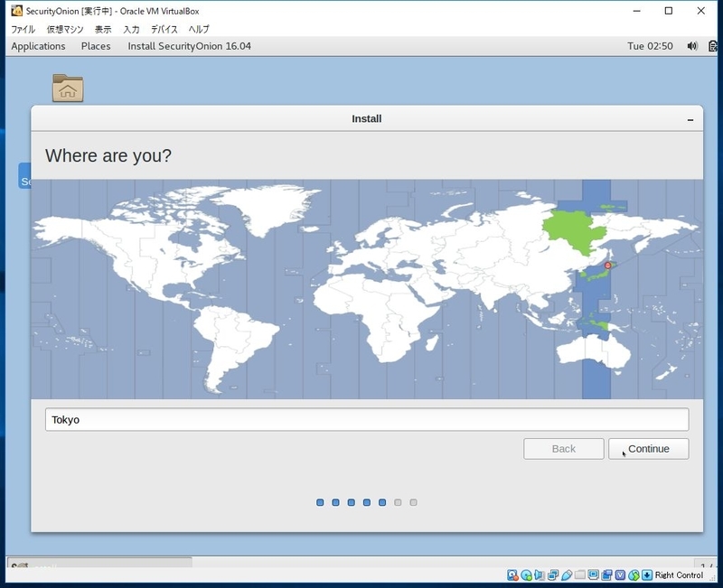Minimize the Install dialog with the dash button
The image size is (723, 588).
pyautogui.click(x=690, y=120)
